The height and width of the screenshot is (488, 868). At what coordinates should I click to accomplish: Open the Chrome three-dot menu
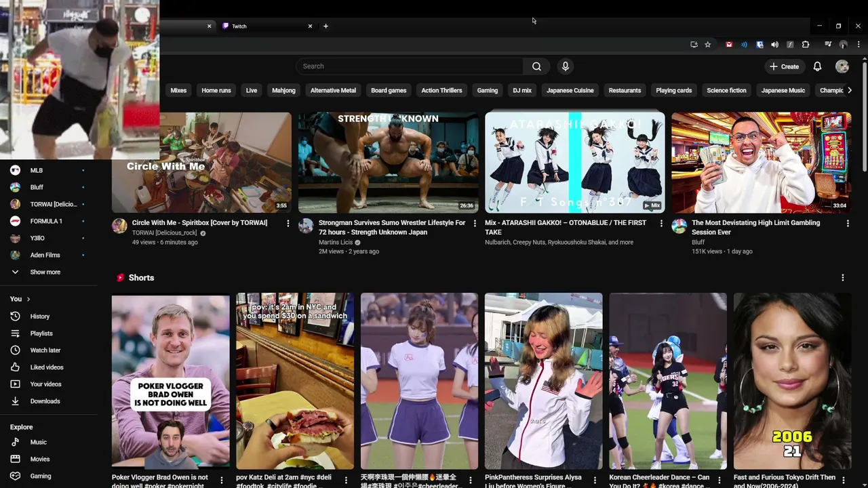pos(858,45)
